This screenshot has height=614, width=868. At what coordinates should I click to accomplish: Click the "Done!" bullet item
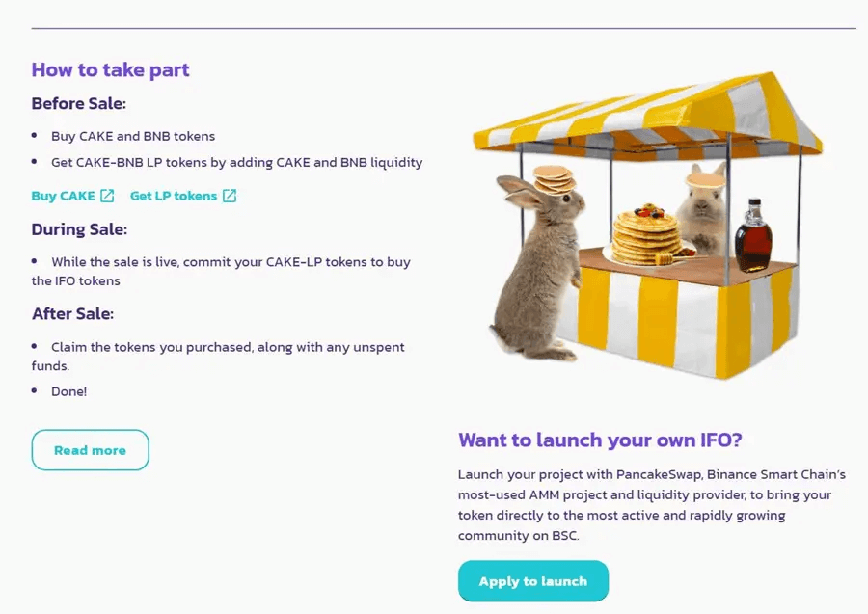(68, 391)
